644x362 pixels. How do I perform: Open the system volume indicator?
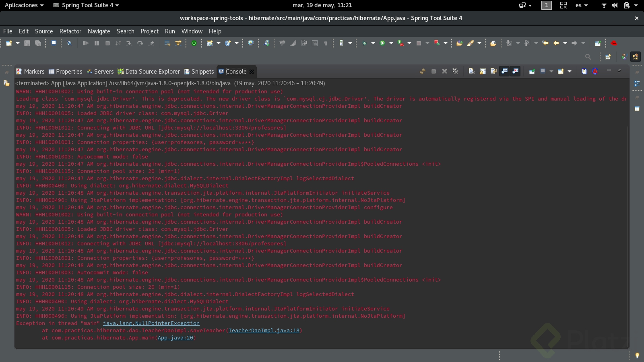tap(615, 5)
